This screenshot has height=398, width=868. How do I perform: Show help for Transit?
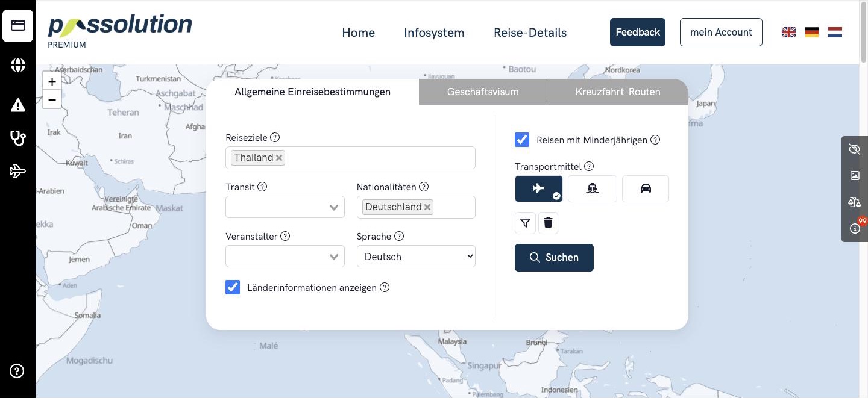(x=262, y=187)
